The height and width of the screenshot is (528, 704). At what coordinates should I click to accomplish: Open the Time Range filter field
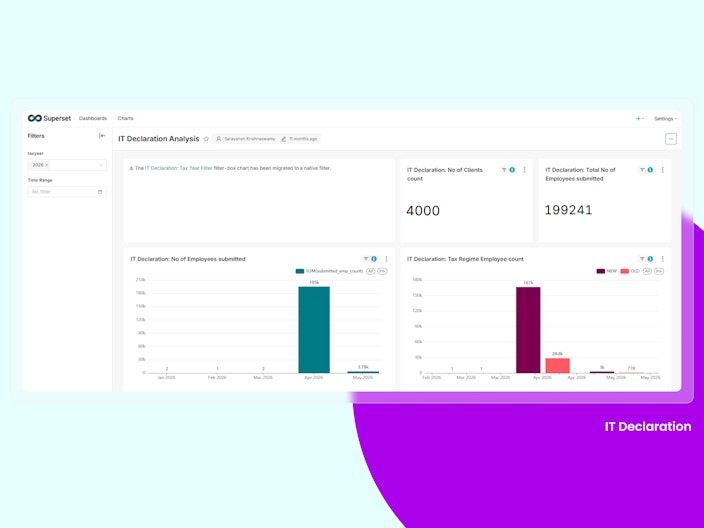point(67,192)
